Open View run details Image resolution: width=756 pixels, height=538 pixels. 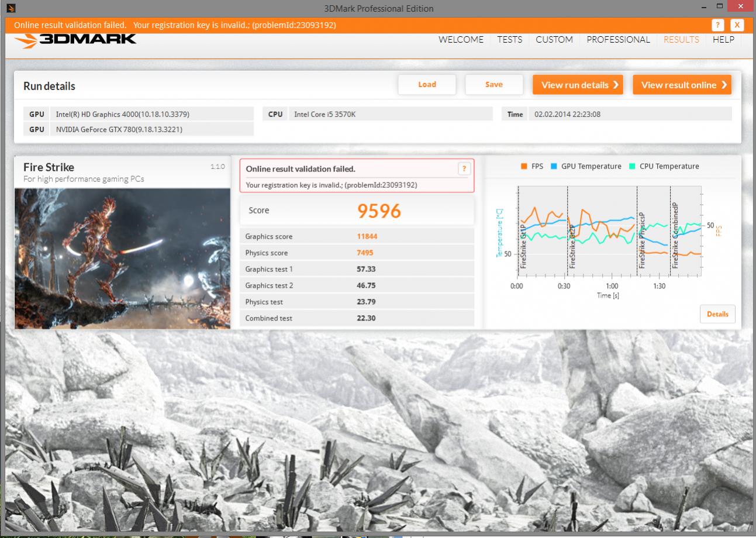point(578,85)
